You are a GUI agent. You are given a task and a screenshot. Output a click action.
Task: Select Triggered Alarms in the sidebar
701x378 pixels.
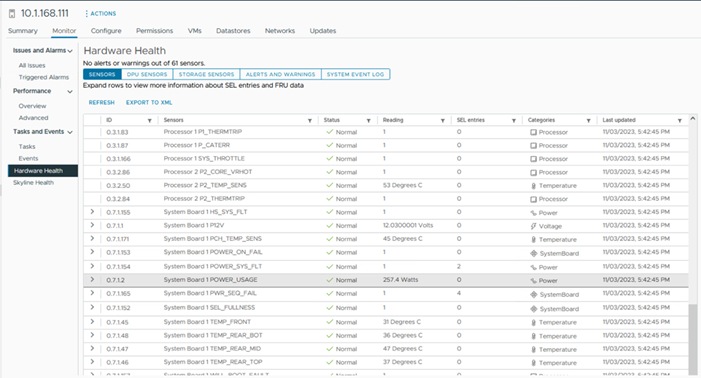click(x=44, y=77)
